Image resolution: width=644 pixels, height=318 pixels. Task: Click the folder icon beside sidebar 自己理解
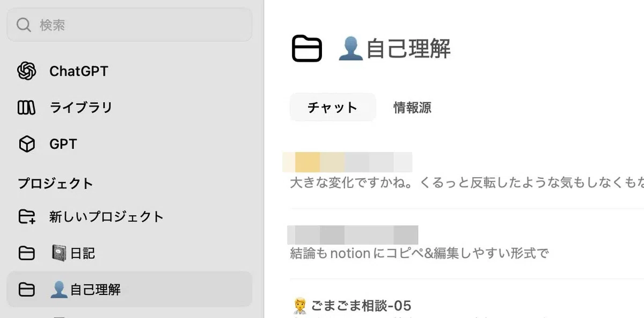(x=26, y=290)
